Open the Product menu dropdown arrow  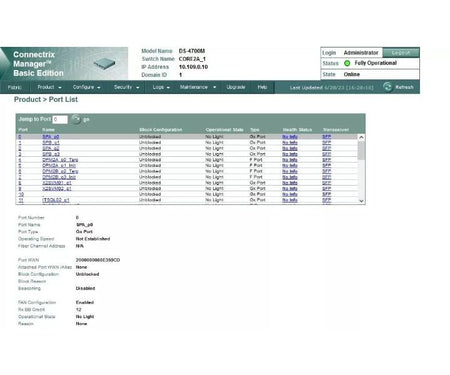[x=60, y=88]
